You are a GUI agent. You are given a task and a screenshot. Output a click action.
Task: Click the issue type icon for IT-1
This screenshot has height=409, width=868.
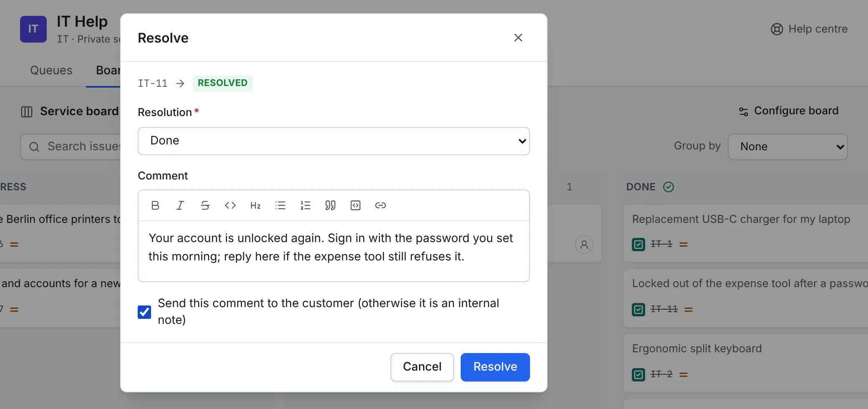pos(638,245)
